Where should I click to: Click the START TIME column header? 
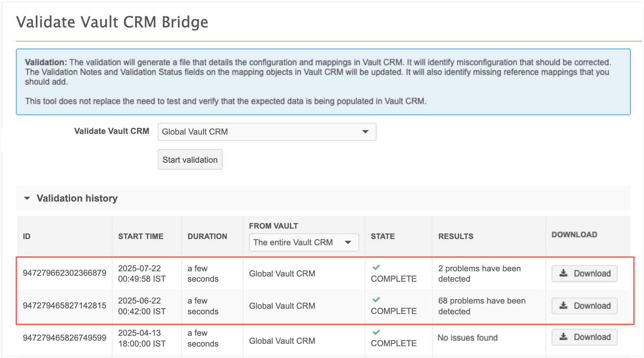(141, 237)
